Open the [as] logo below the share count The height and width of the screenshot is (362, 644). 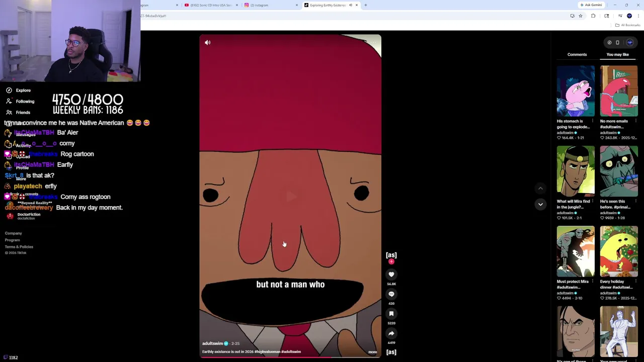[391, 352]
